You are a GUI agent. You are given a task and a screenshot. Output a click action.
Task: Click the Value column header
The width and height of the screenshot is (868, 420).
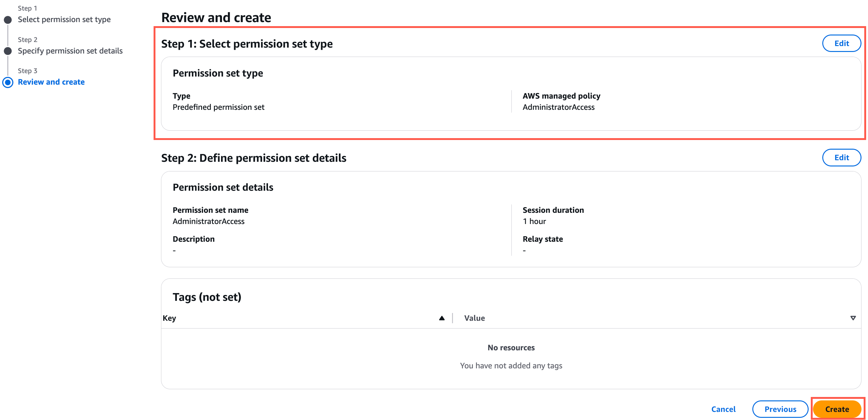[474, 318]
